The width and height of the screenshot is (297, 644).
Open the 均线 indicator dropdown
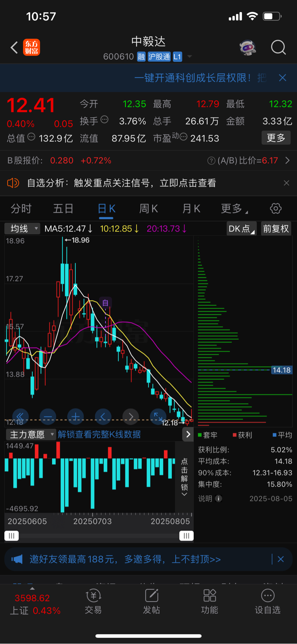(22, 228)
